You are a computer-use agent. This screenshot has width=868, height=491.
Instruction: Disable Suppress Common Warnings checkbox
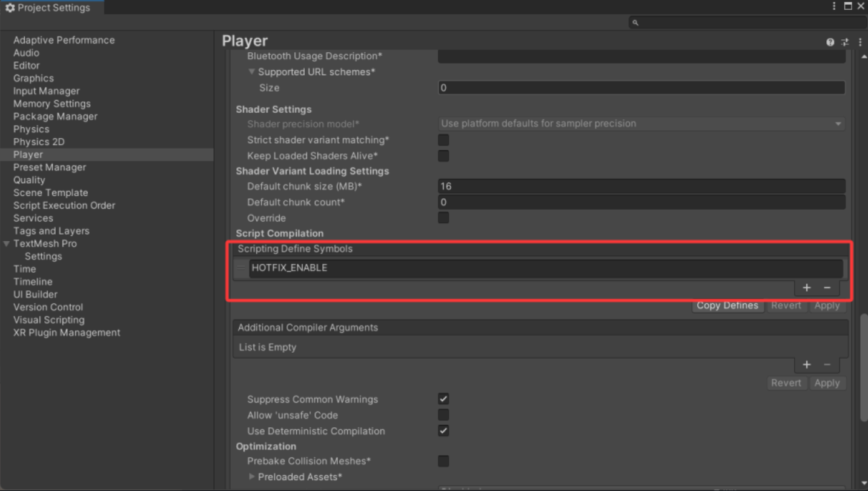(x=443, y=399)
